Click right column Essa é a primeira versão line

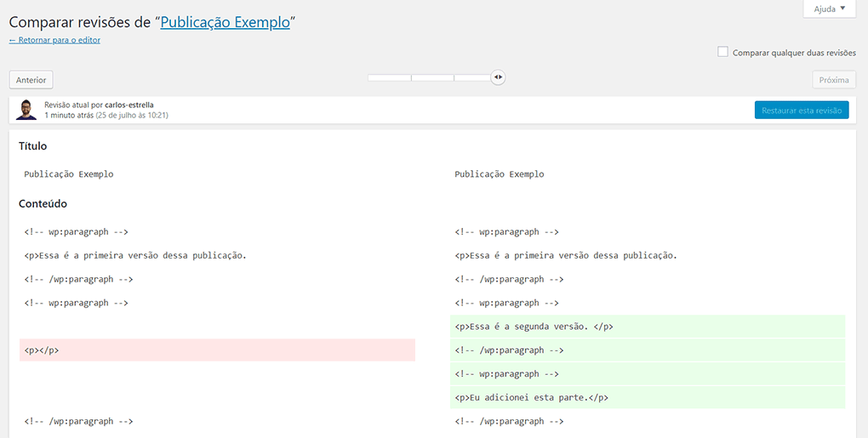[x=566, y=255]
